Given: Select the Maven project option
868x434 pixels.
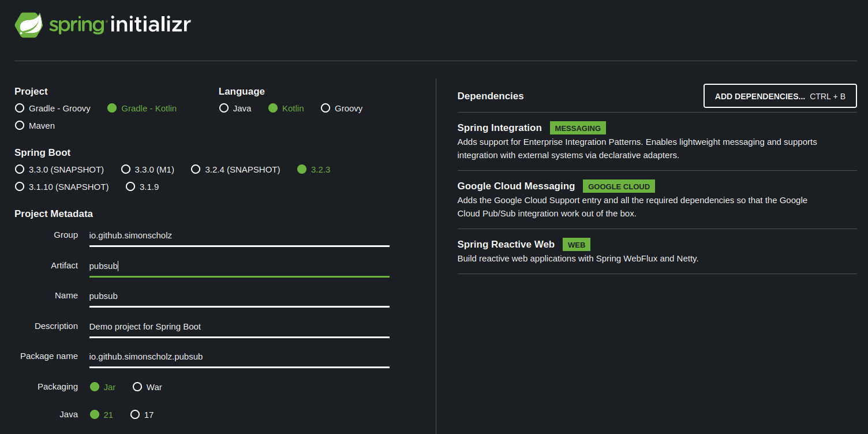Looking at the screenshot, I should tap(35, 126).
